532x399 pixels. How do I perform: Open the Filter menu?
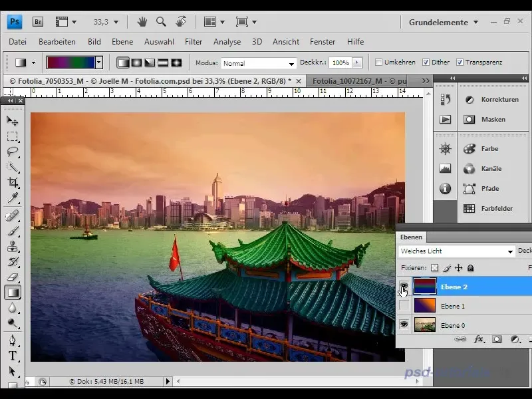pyautogui.click(x=194, y=42)
